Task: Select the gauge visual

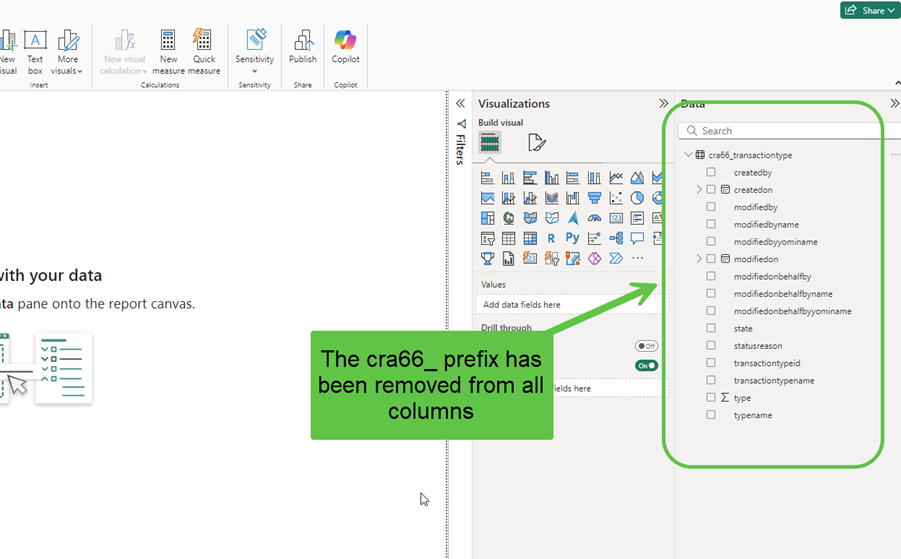Action: tap(595, 218)
